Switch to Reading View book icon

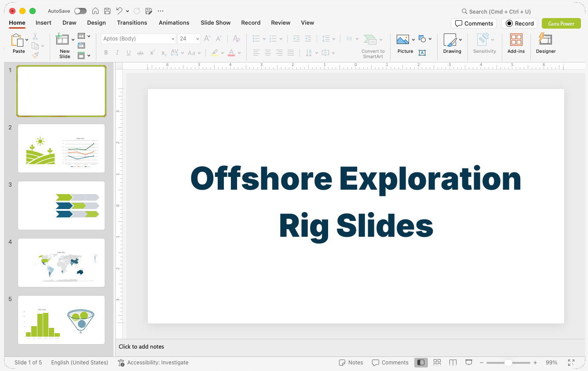tap(453, 363)
